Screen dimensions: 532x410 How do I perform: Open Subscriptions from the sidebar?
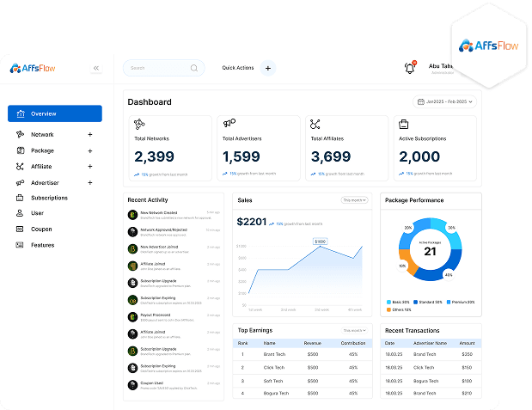point(48,198)
